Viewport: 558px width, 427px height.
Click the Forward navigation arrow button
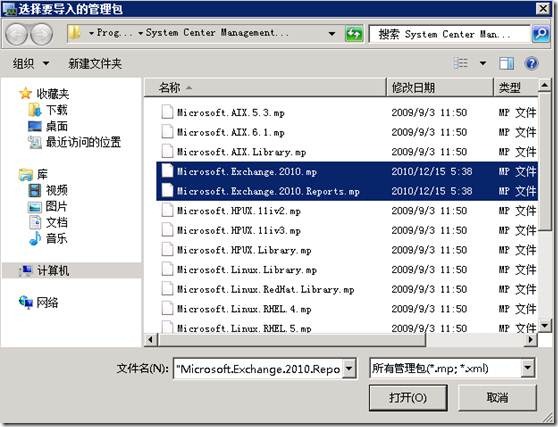point(41,34)
